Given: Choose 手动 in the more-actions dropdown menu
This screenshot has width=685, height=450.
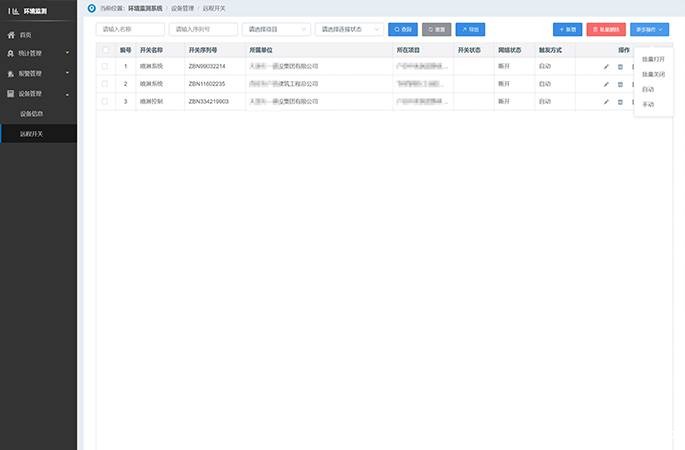Looking at the screenshot, I should tap(648, 104).
